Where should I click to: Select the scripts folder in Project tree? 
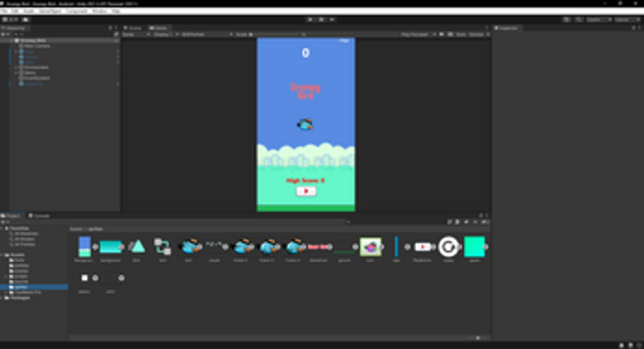click(21, 276)
